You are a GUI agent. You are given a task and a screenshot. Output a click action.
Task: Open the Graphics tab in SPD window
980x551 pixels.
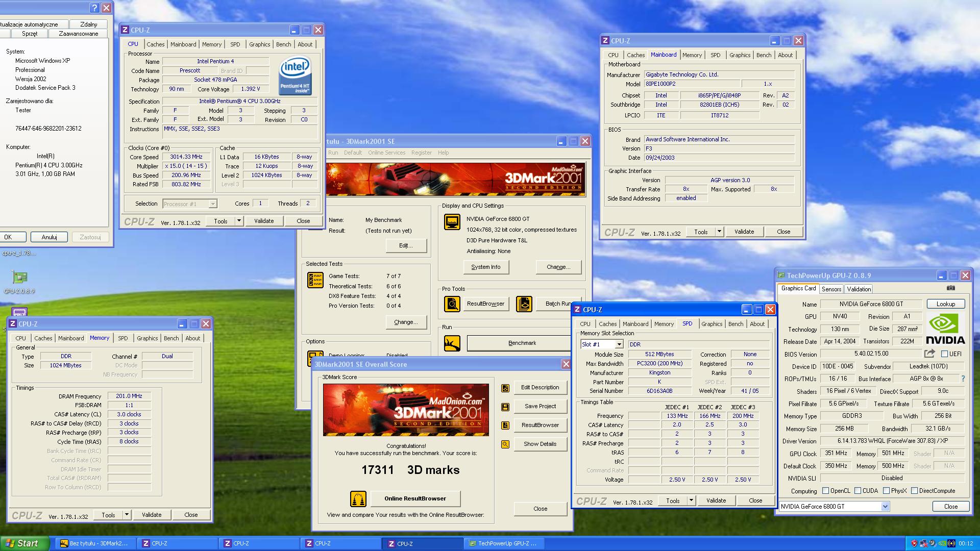712,324
